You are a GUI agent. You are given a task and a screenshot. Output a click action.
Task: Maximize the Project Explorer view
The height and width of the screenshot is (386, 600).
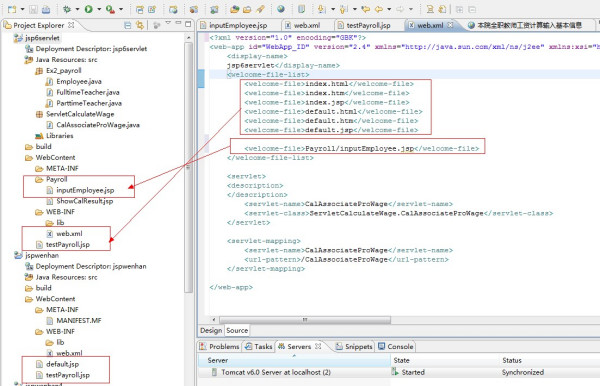188,24
